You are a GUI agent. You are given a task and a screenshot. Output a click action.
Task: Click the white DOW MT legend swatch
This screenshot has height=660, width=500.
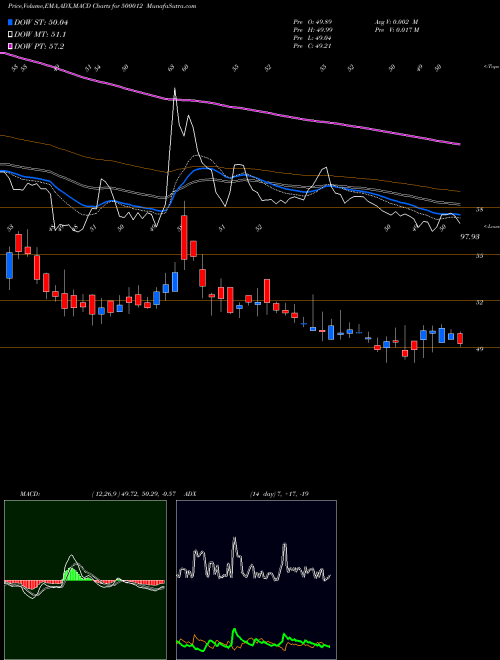10,35
